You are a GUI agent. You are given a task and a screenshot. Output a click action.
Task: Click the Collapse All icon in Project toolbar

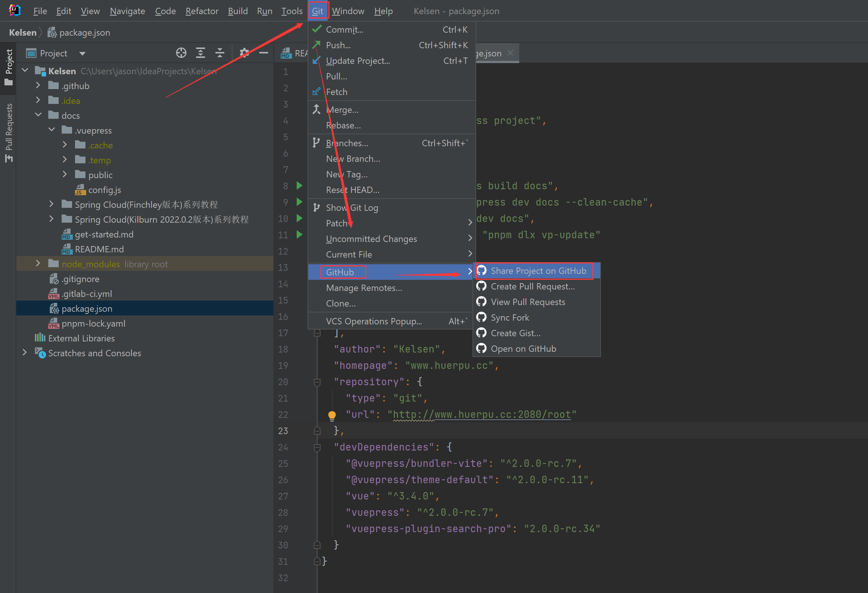[x=220, y=53]
